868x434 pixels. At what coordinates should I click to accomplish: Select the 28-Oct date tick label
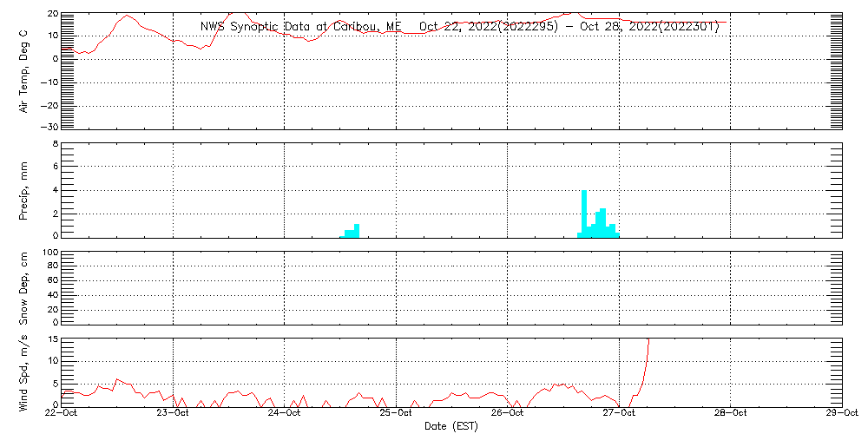(x=731, y=414)
